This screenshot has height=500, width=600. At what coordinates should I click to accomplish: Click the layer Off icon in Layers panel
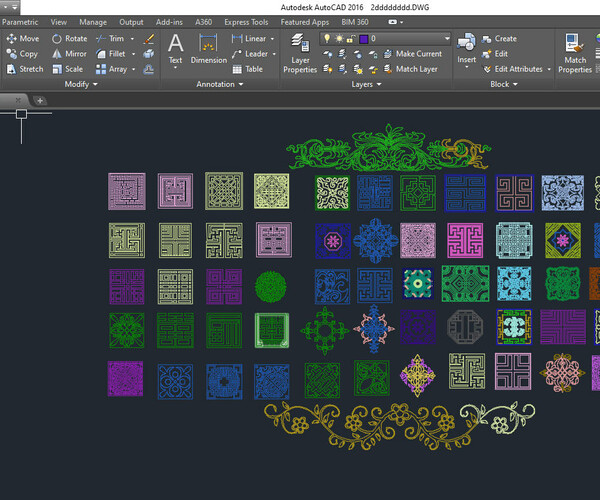point(328,54)
